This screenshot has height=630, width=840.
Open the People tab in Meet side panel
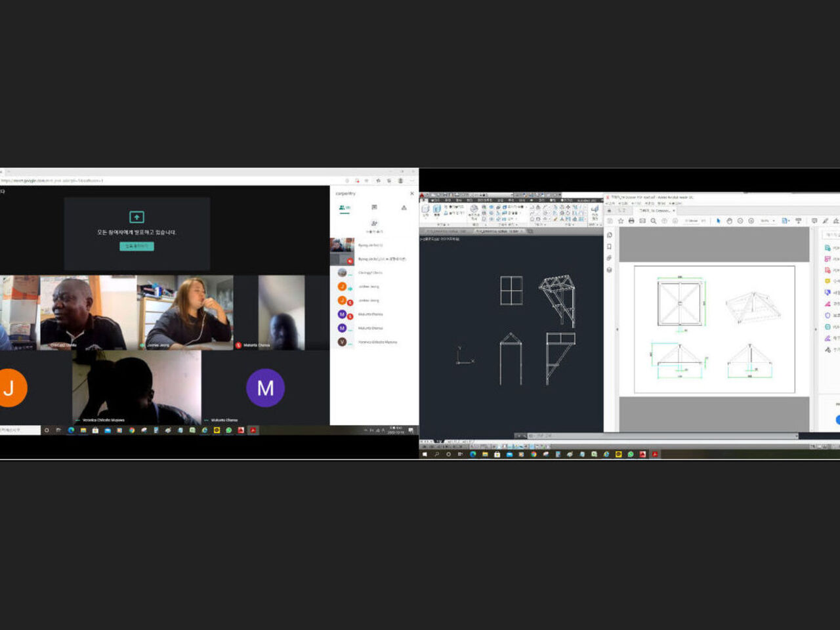tap(344, 207)
